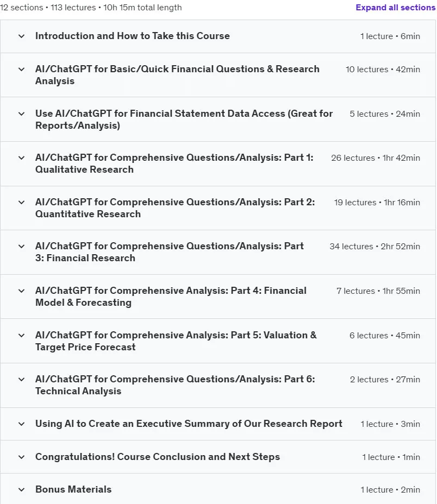Expand chevron for Executive Summary section
The height and width of the screenshot is (504, 437).
coord(21,424)
